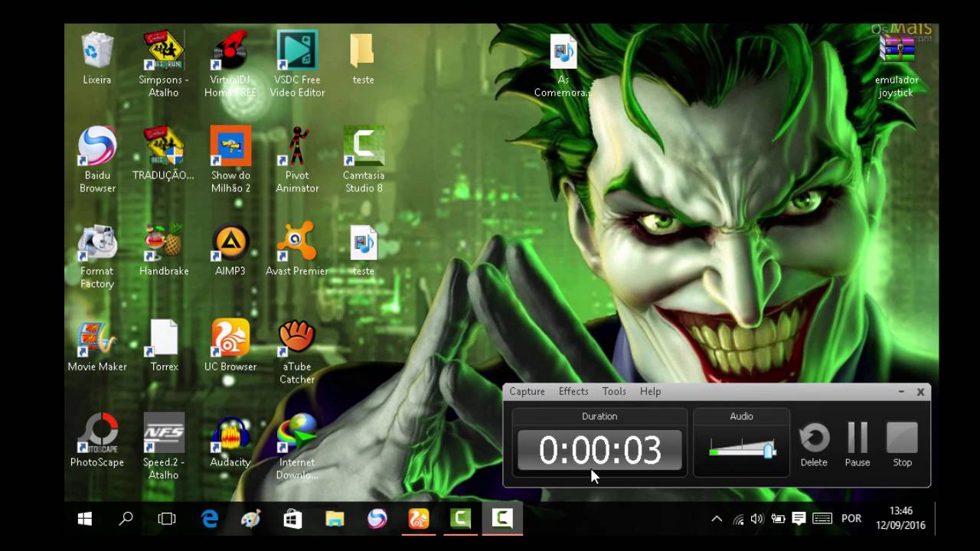Stop the recording
This screenshot has width=980, height=551.
tap(902, 444)
